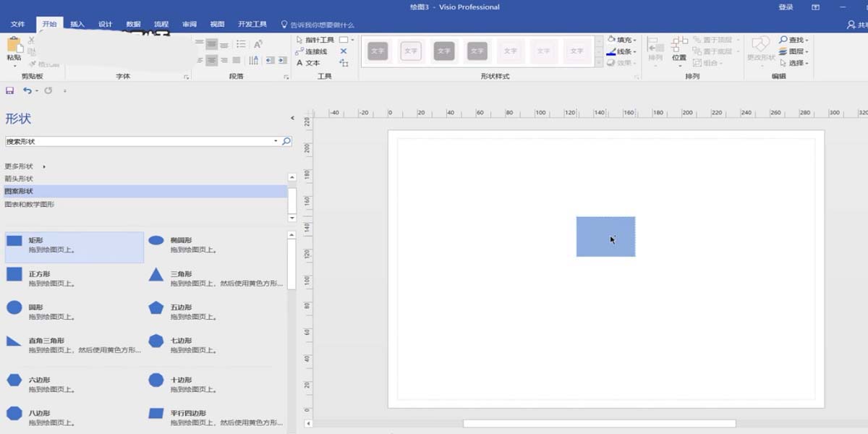Use the 查找 (Find) feature

pos(790,40)
